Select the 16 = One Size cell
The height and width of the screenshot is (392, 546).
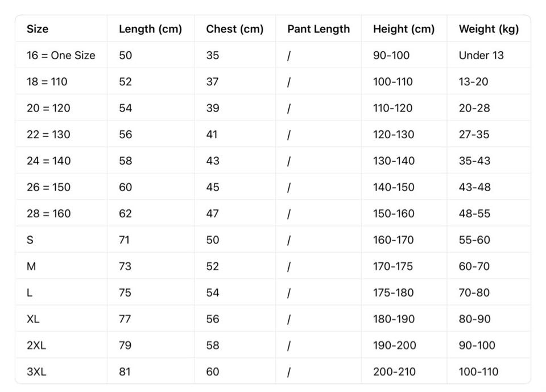tap(61, 55)
